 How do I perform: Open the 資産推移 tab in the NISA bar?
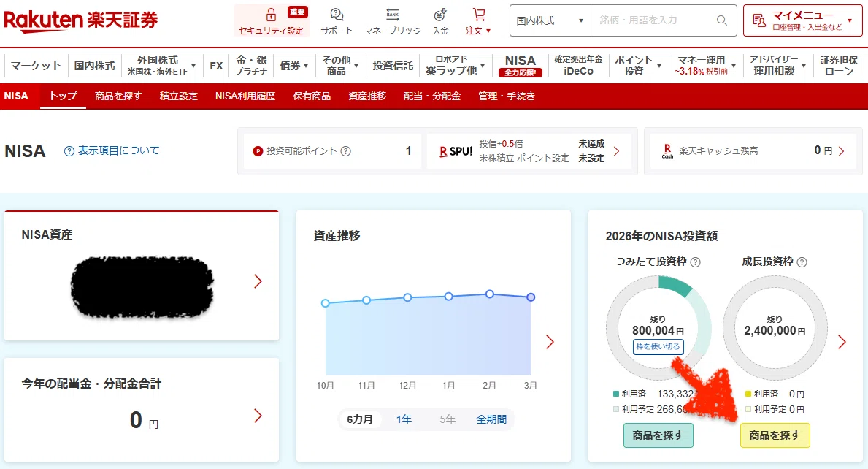(x=367, y=96)
